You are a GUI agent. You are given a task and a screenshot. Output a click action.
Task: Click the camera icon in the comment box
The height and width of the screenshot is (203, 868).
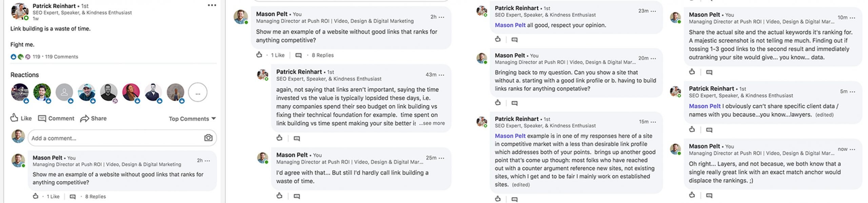(x=208, y=138)
